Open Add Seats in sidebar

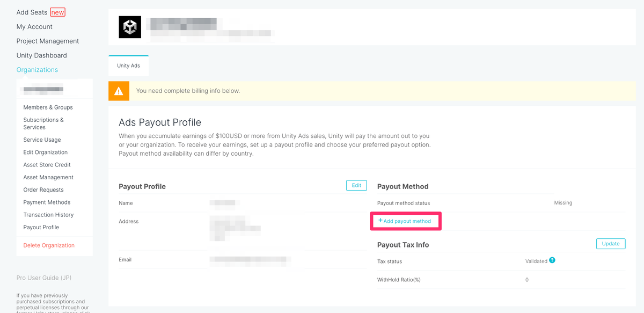pos(32,12)
